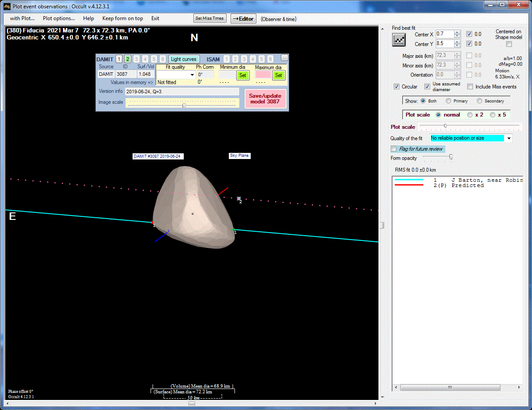This screenshot has height=410, width=532.
Task: Click the Set Miss Times button
Action: pos(210,18)
